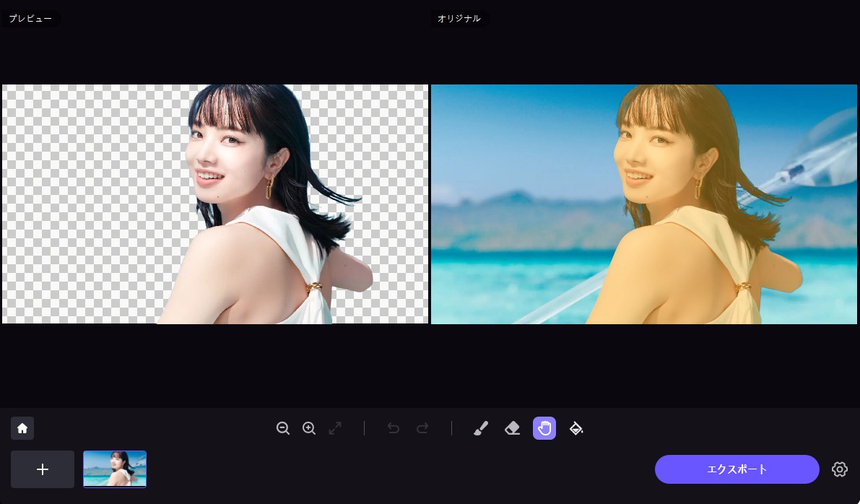Click the プレビュー label on the preview pane
This screenshot has height=504, width=860.
[30, 18]
